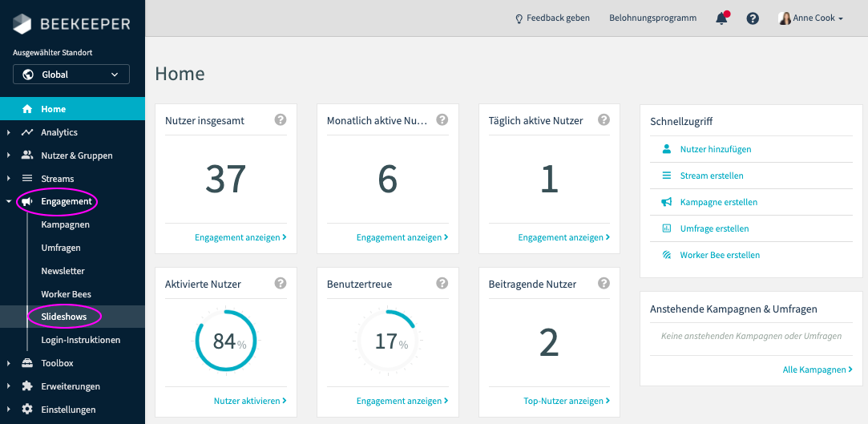Collapse the Engagement sidebar section

(66, 201)
